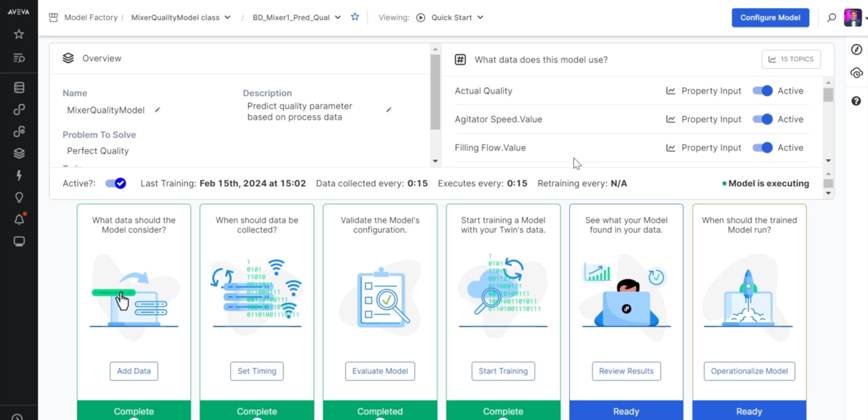The image size is (868, 420).
Task: Click the lightbulb insights icon in sidebar
Action: click(19, 197)
